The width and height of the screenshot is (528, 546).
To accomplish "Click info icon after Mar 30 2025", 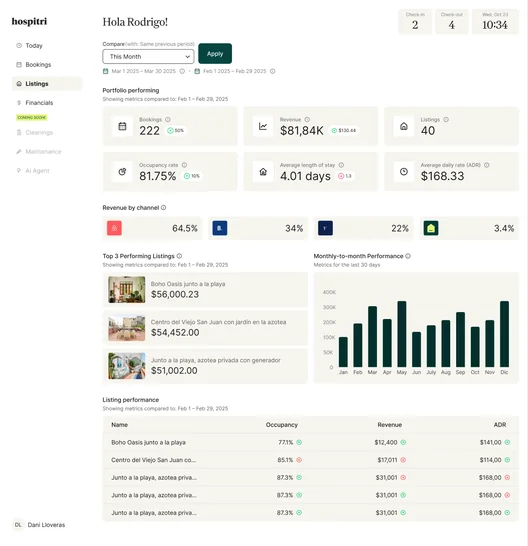I will [182, 71].
